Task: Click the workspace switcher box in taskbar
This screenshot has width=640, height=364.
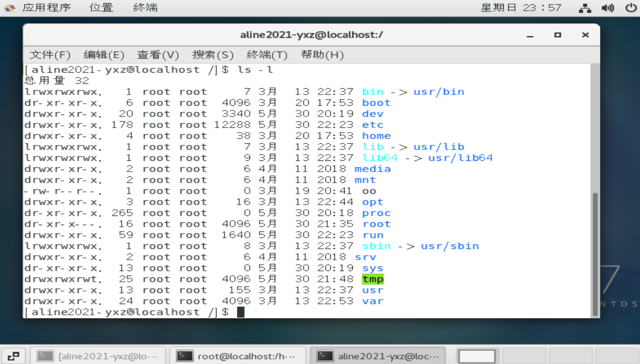Action: tap(477, 356)
